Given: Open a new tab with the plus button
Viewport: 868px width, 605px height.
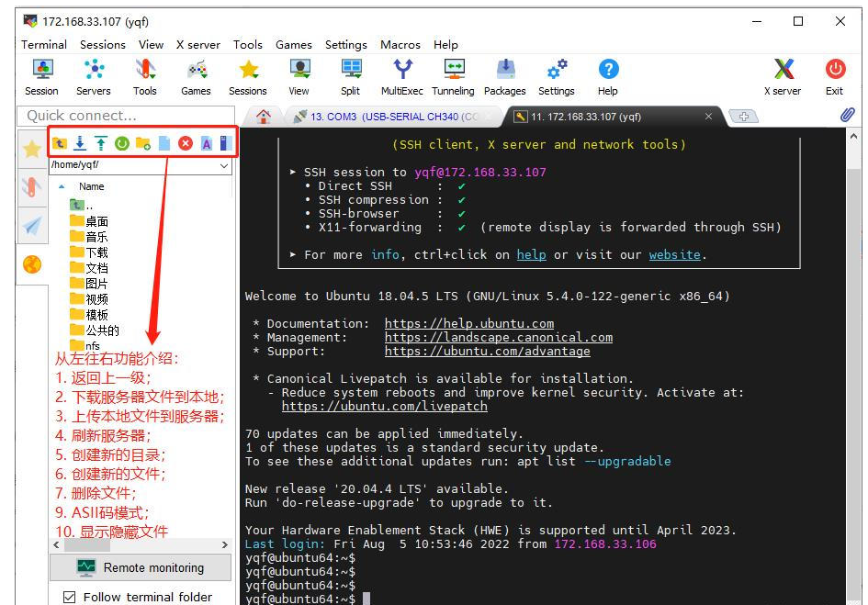Looking at the screenshot, I should (x=743, y=117).
